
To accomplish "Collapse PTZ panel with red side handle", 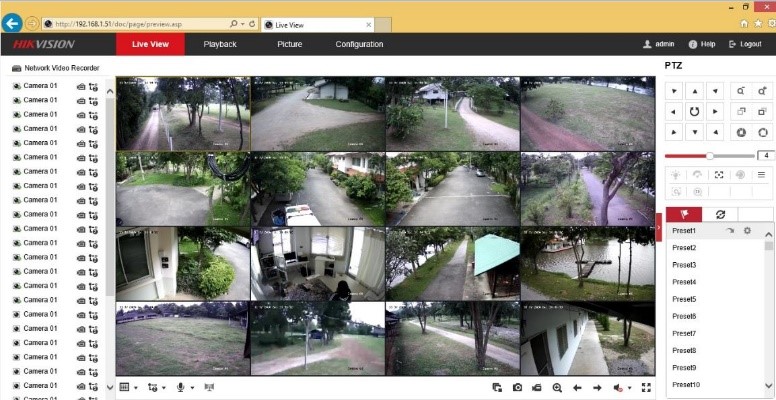I will [659, 227].
